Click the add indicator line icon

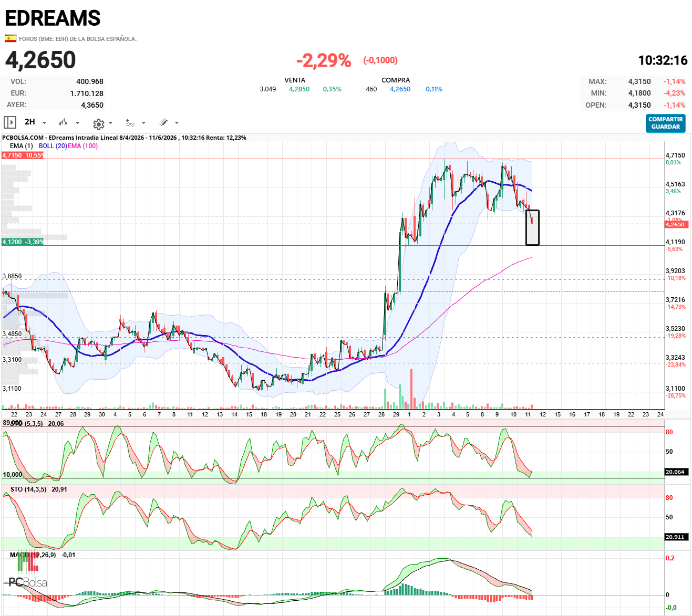pyautogui.click(x=130, y=122)
